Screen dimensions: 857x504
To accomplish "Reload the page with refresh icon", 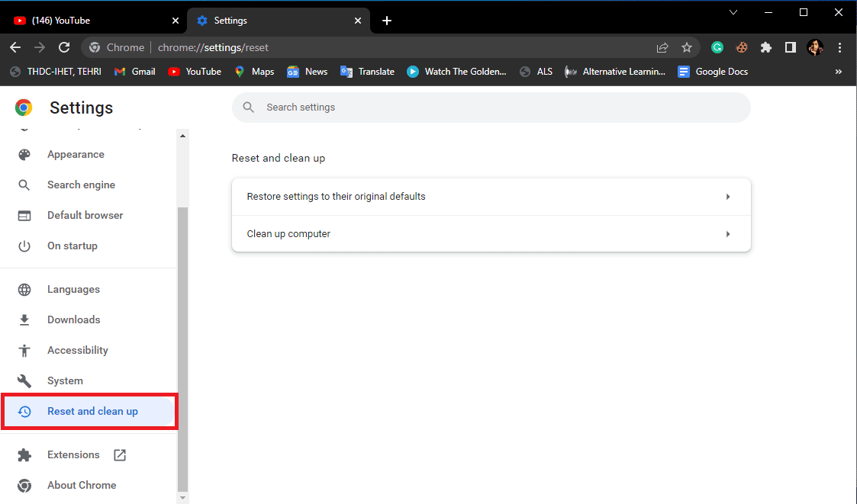I will click(x=64, y=47).
